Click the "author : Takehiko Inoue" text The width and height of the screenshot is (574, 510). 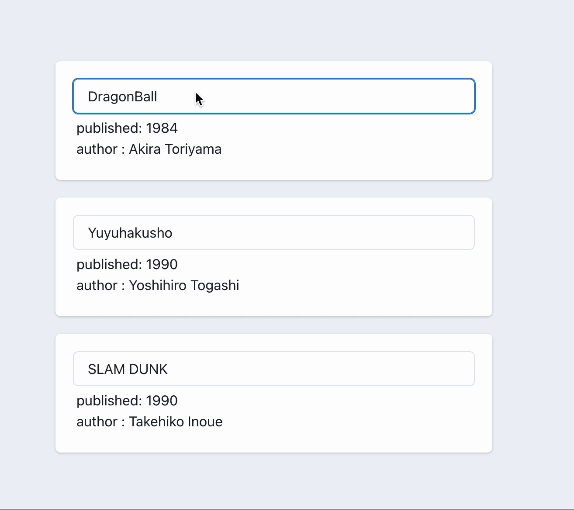click(x=149, y=422)
